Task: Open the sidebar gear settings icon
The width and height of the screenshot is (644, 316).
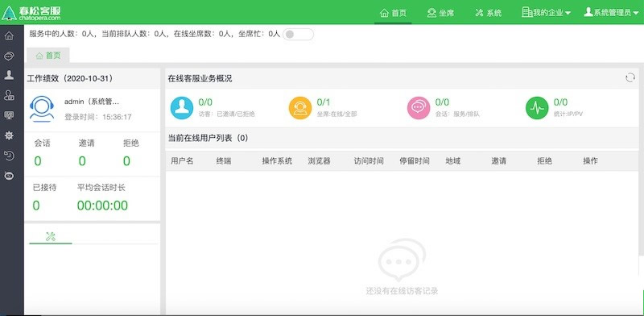Action: pos(9,135)
